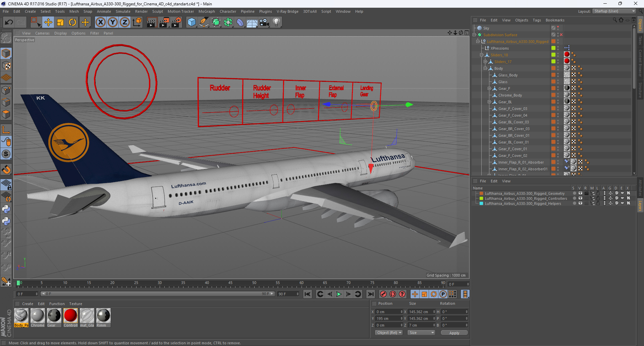This screenshot has height=346, width=644.
Task: Select the XPressions object
Action: (499, 48)
